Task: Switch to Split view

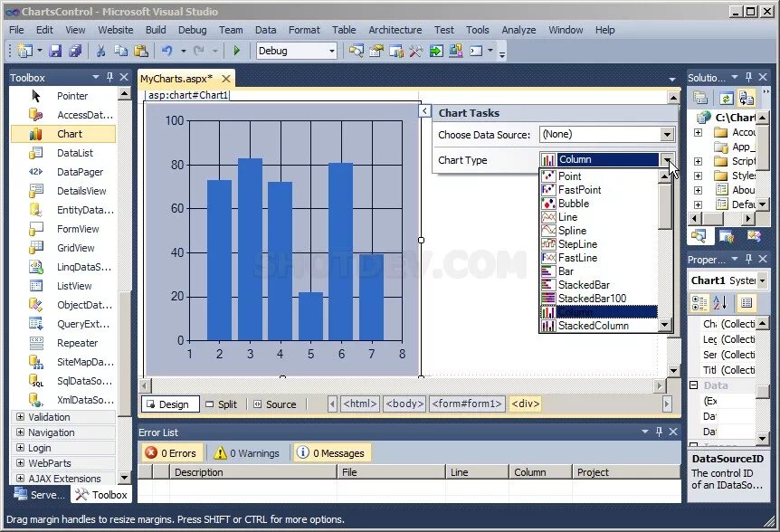Action: (222, 404)
